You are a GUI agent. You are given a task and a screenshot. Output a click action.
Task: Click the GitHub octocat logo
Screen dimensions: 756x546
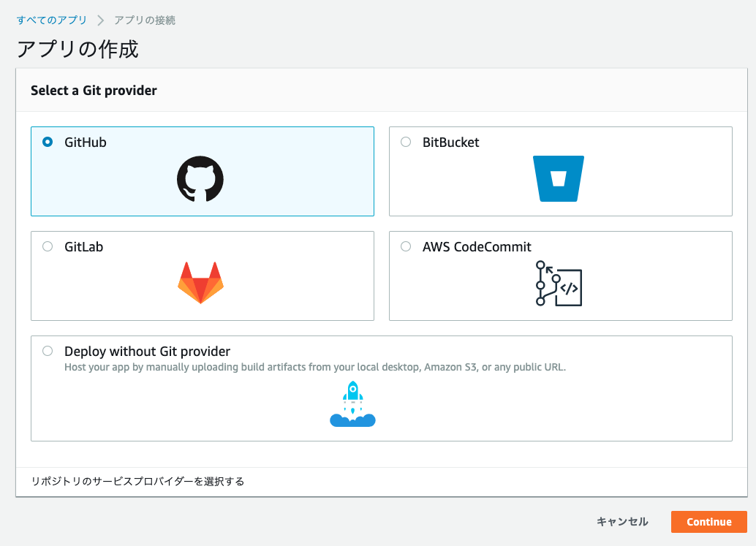click(200, 179)
